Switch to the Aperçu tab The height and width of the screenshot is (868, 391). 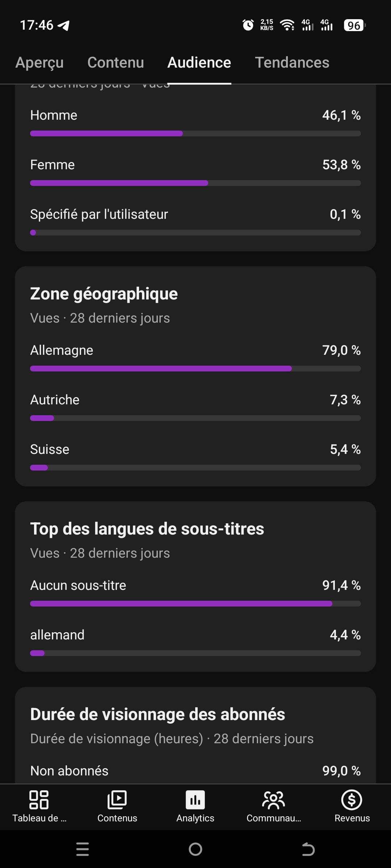(39, 63)
